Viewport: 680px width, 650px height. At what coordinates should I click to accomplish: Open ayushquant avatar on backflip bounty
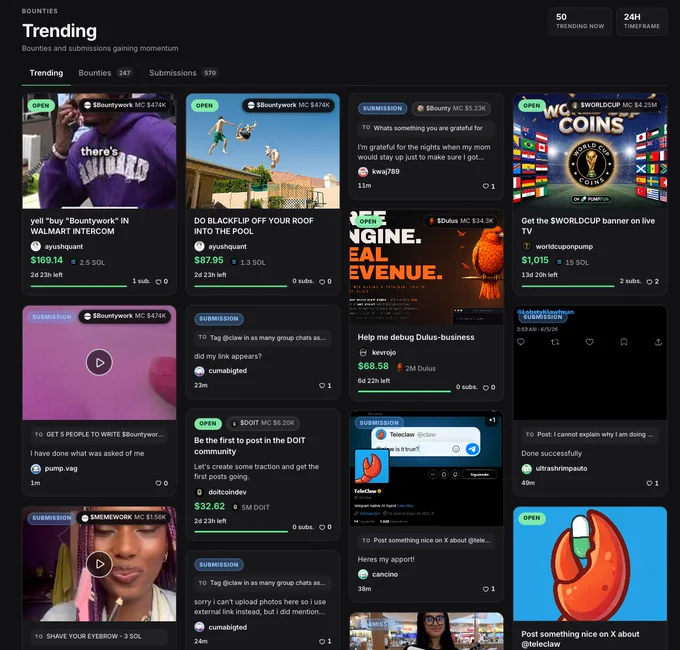point(199,246)
